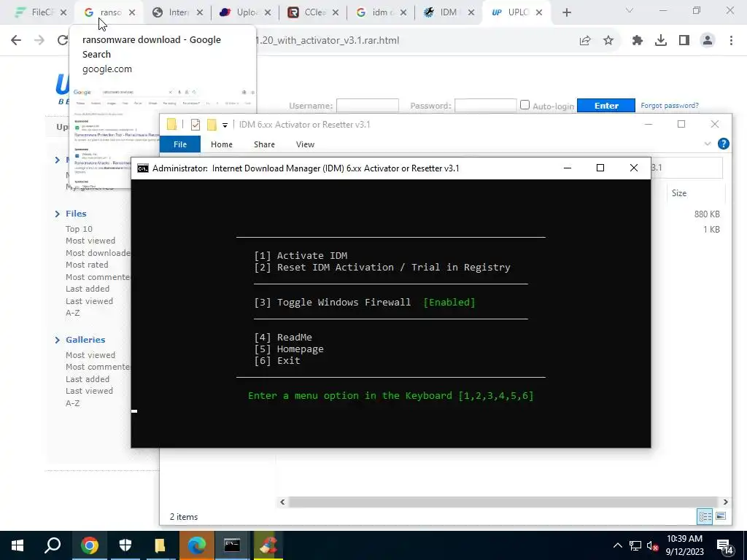747x560 pixels.
Task: Open the Chrome downloads icon
Action: pos(661,41)
